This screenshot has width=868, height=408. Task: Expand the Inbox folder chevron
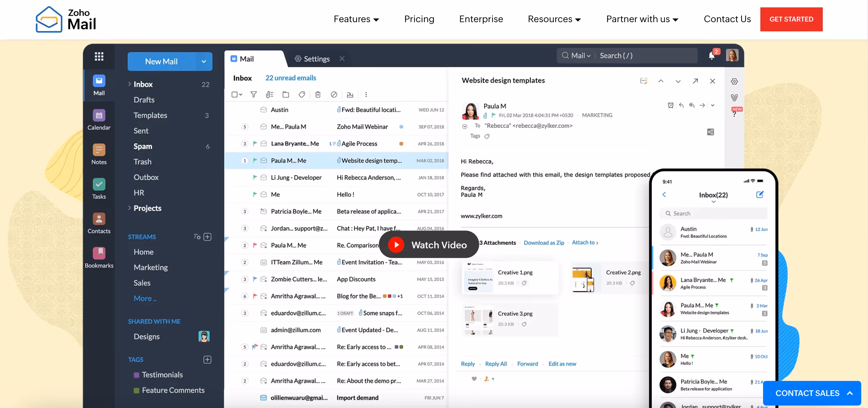(129, 84)
